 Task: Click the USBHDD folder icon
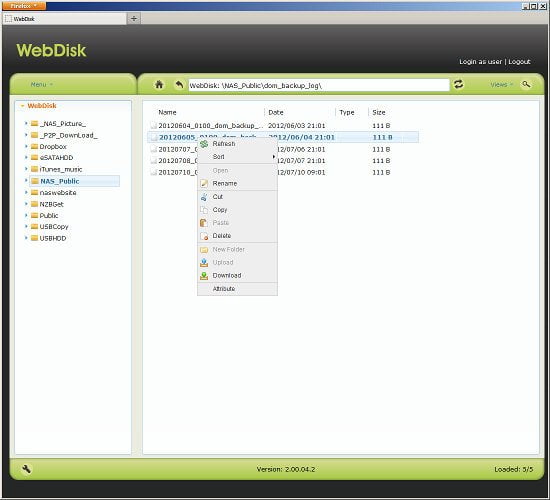(34, 238)
